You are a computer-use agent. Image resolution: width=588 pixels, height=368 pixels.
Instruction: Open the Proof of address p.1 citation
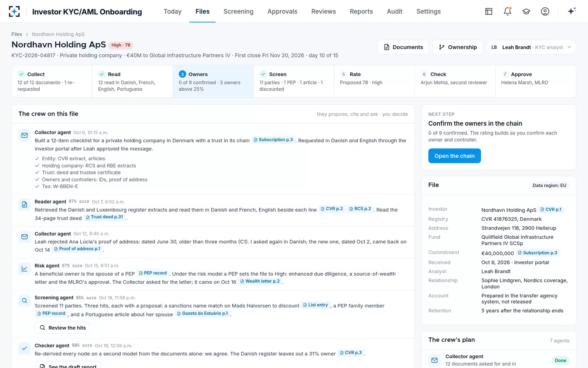coord(77,249)
